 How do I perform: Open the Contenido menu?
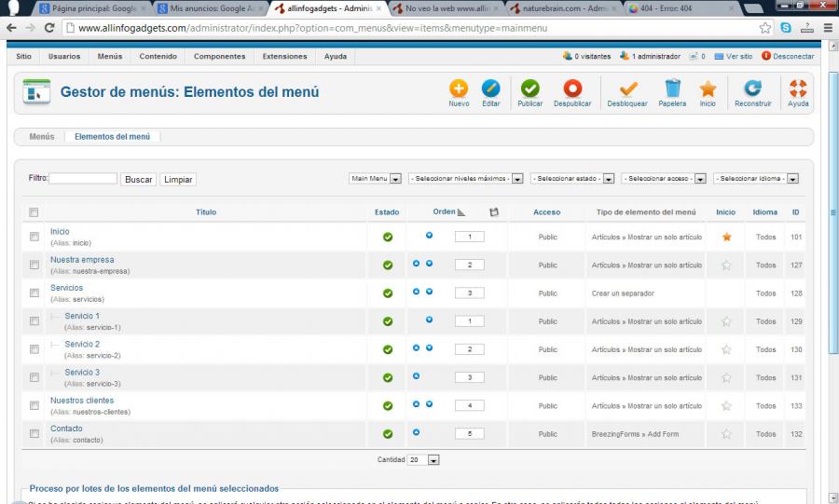point(158,56)
